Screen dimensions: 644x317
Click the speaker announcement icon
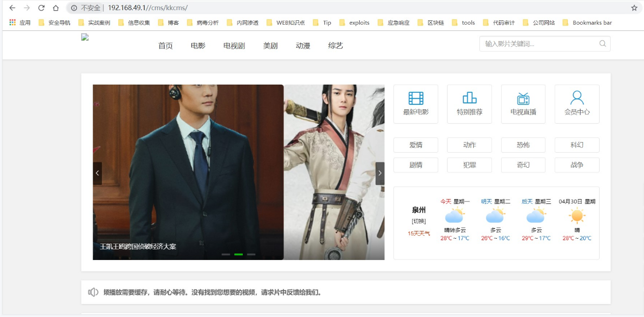[93, 292]
